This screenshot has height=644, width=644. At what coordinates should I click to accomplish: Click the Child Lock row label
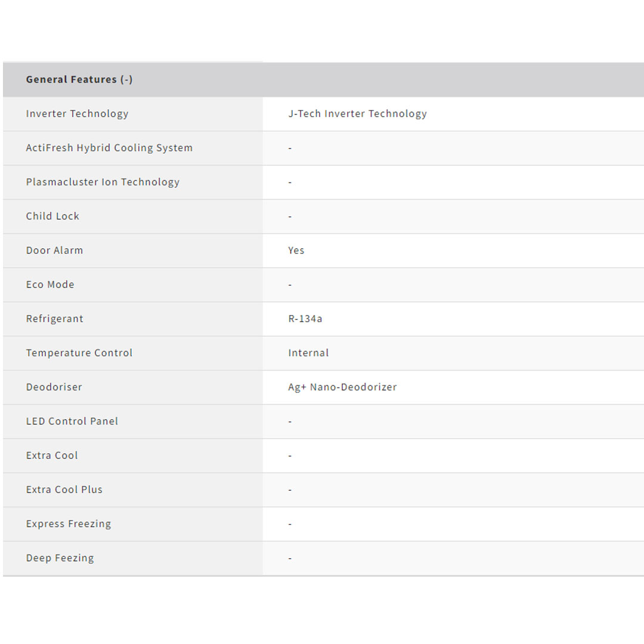52,216
